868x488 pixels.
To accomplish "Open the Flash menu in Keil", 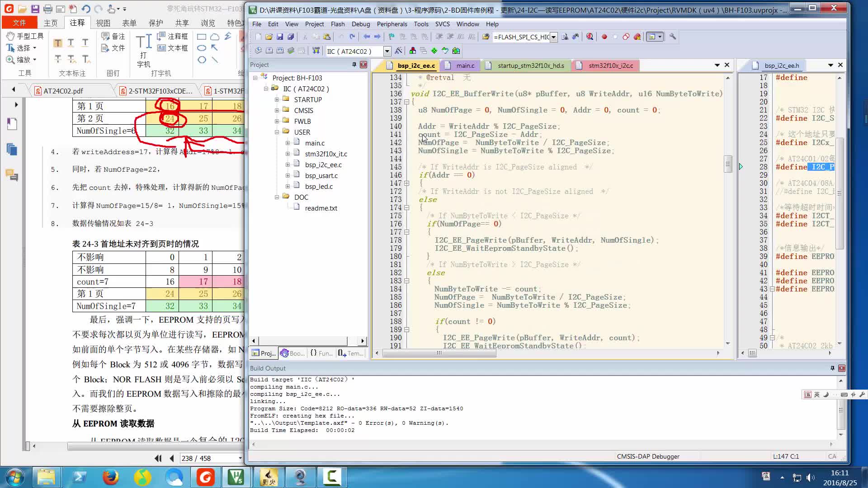I will click(x=338, y=24).
